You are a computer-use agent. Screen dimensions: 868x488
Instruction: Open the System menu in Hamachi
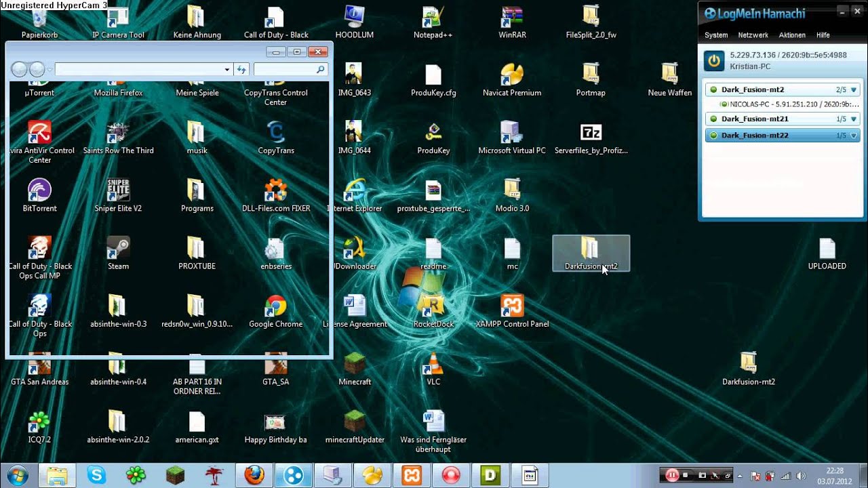click(716, 35)
